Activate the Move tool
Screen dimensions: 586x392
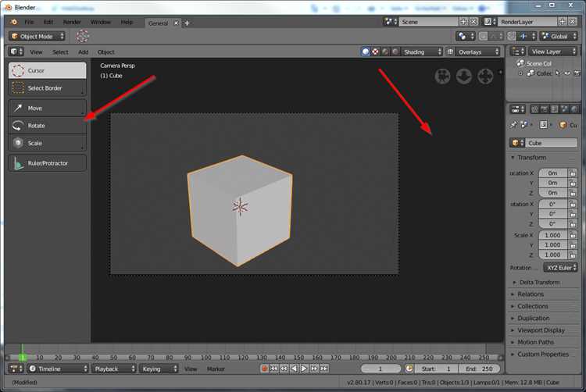pyautogui.click(x=47, y=109)
